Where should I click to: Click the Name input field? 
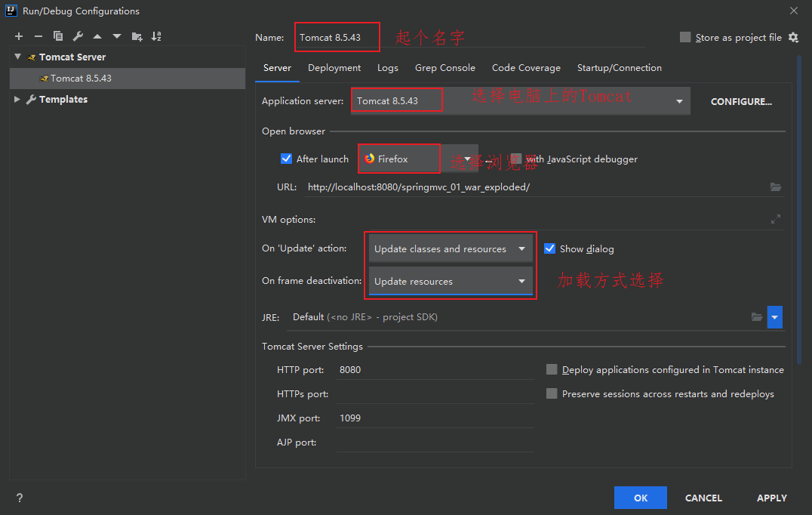(x=469, y=37)
